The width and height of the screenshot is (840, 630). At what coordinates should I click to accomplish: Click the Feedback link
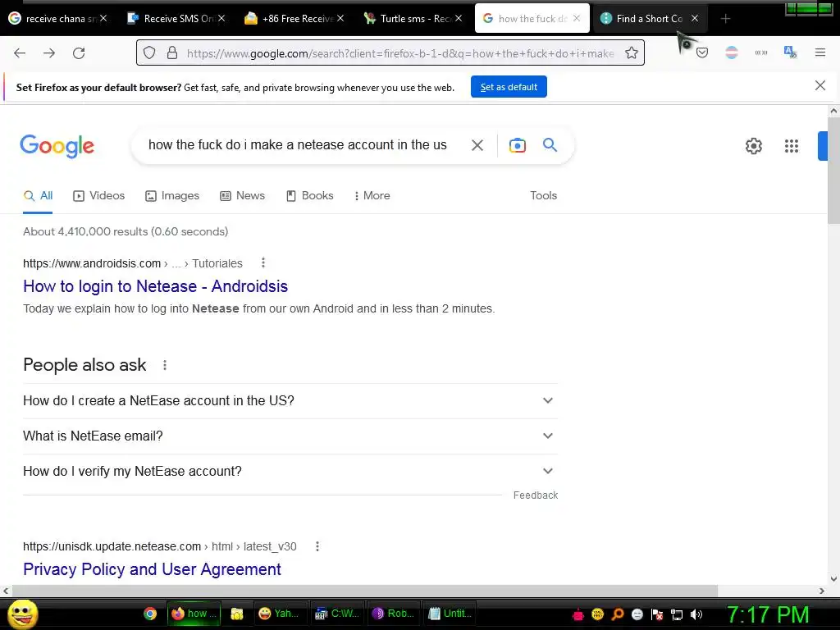coord(535,495)
